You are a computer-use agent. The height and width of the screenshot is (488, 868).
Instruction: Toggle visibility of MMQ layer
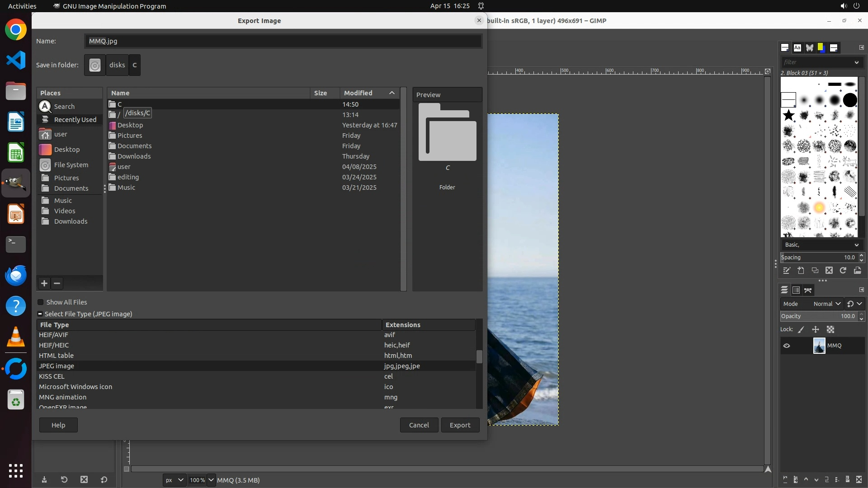coord(787,346)
